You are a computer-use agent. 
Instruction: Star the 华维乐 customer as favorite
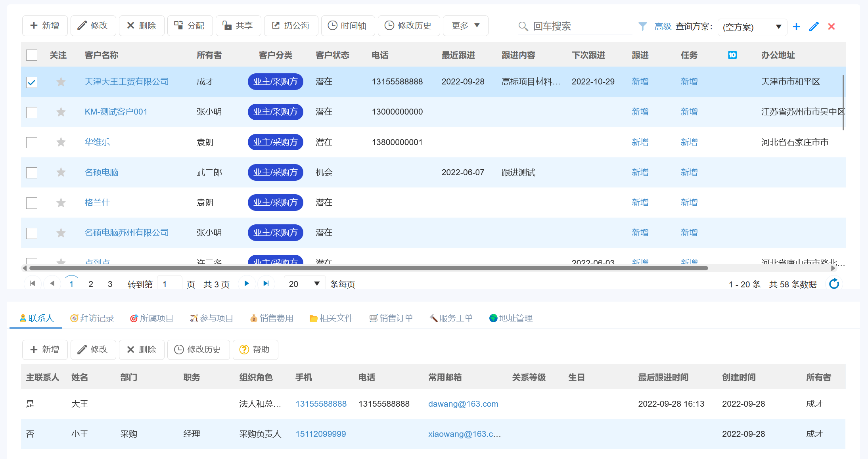(61, 142)
